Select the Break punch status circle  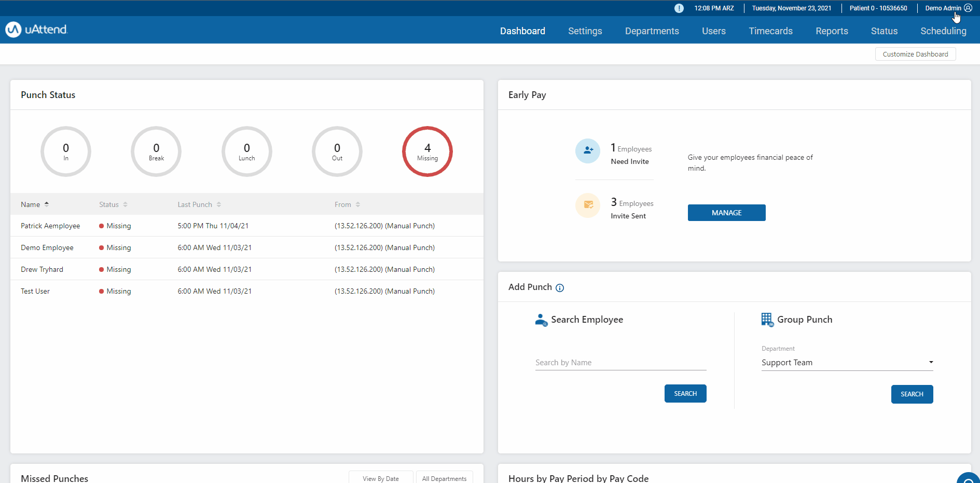(x=156, y=151)
